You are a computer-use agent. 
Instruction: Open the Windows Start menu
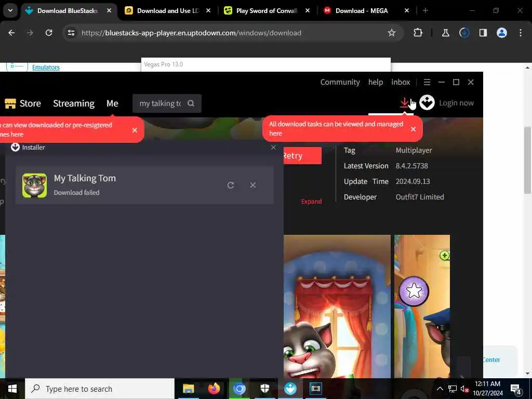click(x=12, y=389)
